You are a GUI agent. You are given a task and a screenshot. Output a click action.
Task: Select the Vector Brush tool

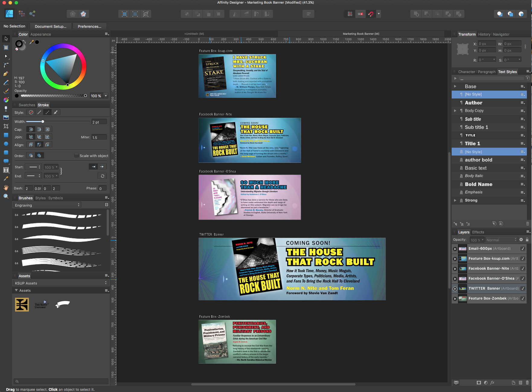click(6, 91)
